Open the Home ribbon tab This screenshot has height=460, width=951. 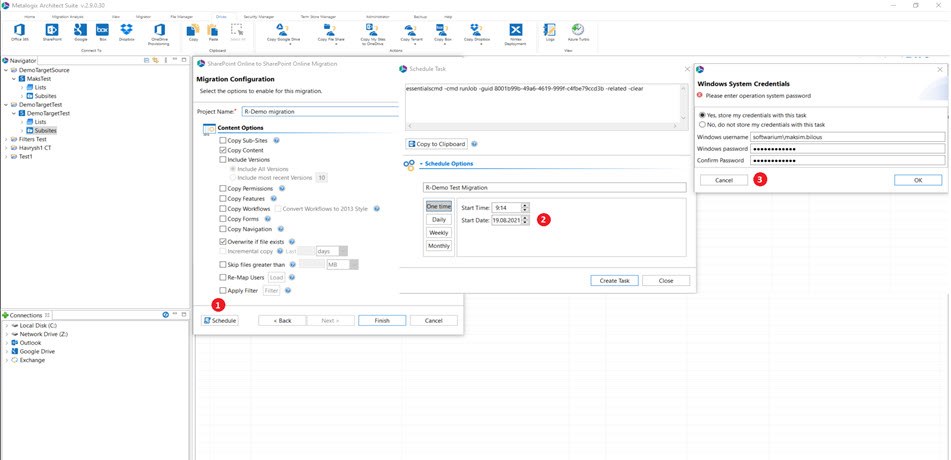[29, 16]
